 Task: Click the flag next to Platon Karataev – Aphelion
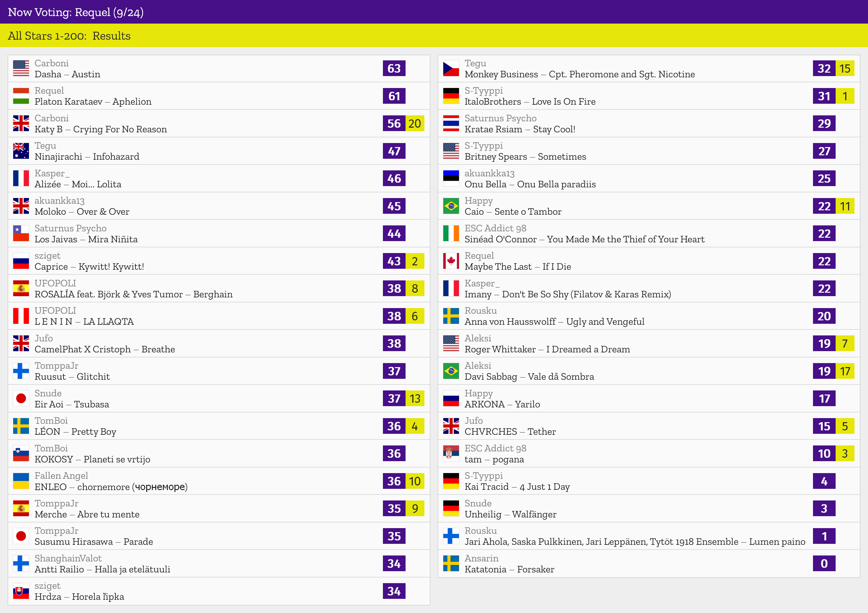click(x=21, y=96)
